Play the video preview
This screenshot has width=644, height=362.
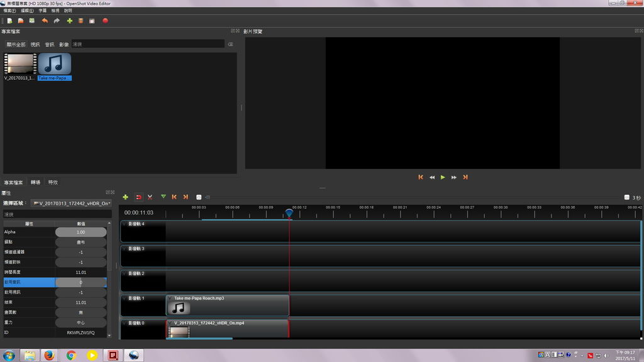tap(443, 177)
